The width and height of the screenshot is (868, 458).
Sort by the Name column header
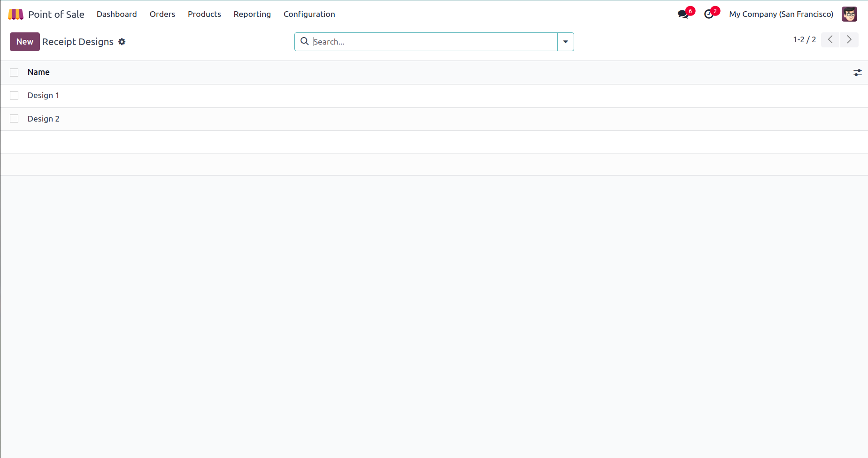coord(38,72)
